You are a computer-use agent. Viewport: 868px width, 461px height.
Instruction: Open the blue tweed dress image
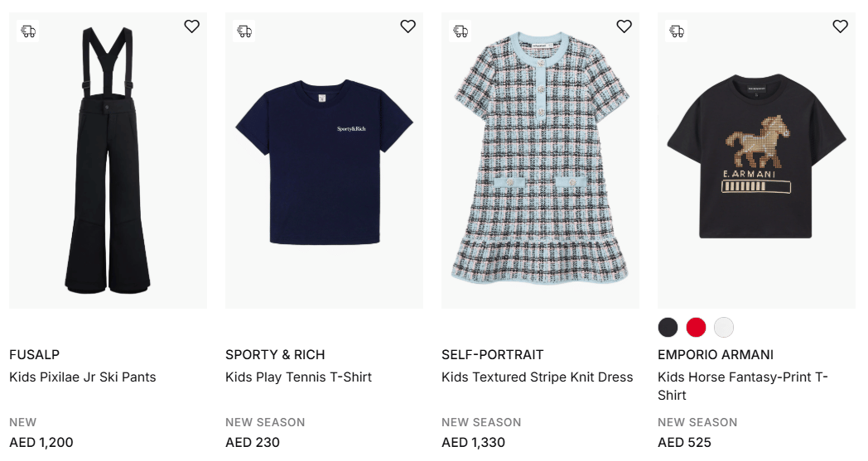point(540,161)
